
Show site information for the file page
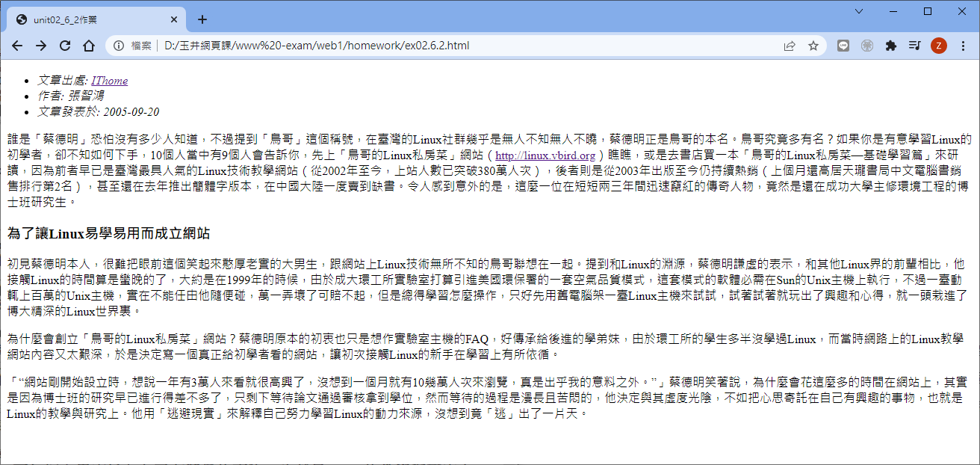[x=119, y=46]
